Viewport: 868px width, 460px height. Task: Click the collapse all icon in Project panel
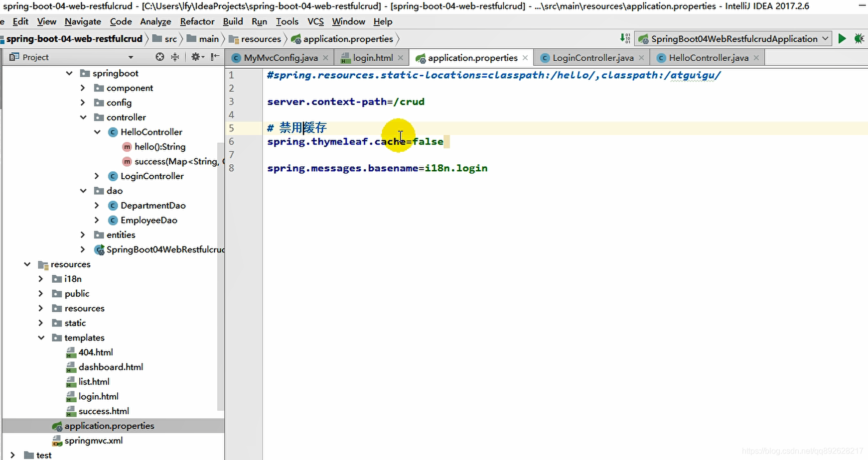[x=175, y=57]
